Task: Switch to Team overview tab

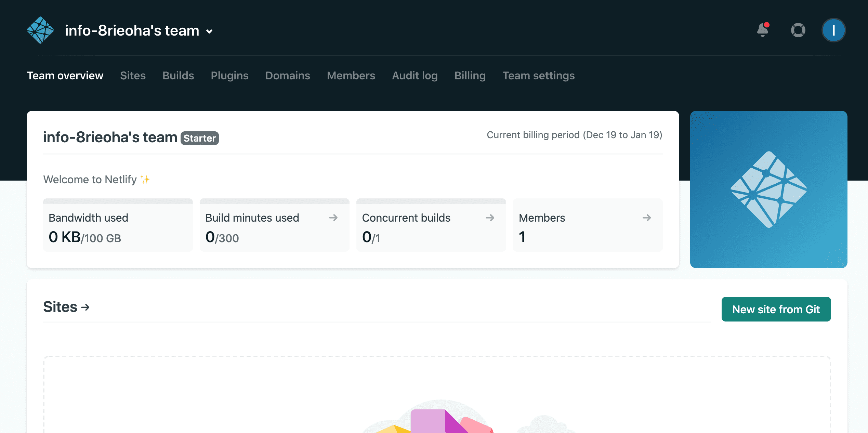Action: pos(65,75)
